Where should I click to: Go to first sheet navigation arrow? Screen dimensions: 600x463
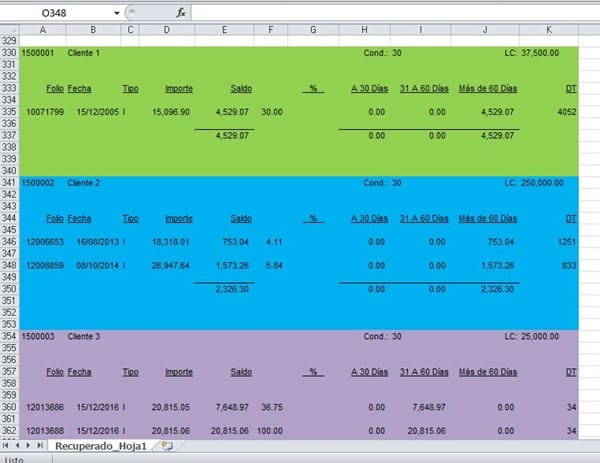[x=5, y=445]
